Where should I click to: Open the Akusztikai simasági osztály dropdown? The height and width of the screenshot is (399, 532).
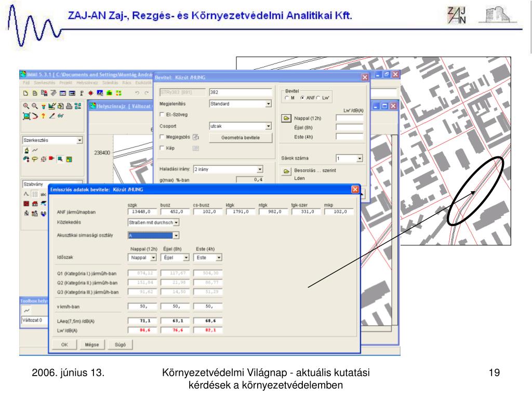click(x=176, y=235)
